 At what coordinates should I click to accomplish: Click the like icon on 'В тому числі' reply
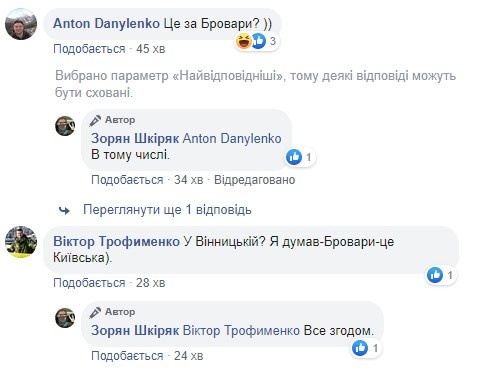point(294,157)
